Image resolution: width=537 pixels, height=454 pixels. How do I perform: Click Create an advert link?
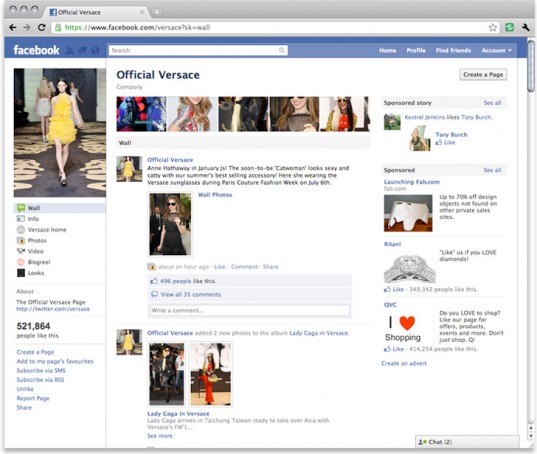pos(404,363)
